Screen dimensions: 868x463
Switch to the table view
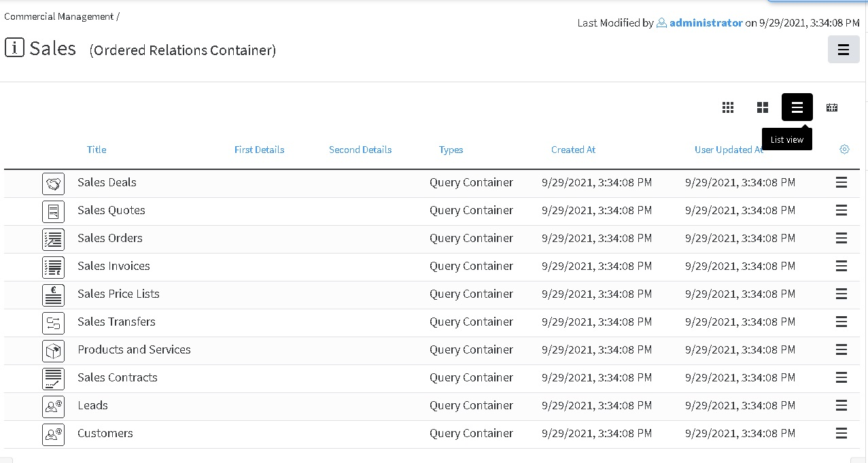[x=832, y=107]
